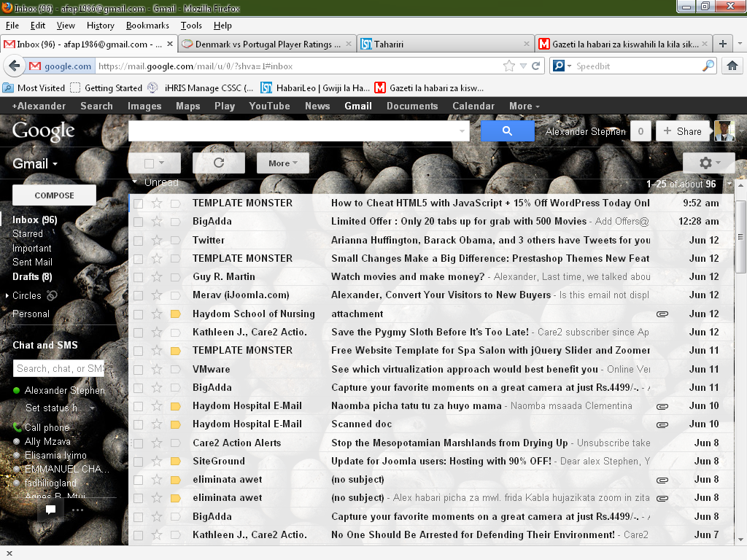747x560 pixels.
Task: Switch to Denmark vs Portugal Player Ratings tab
Action: click(x=267, y=44)
